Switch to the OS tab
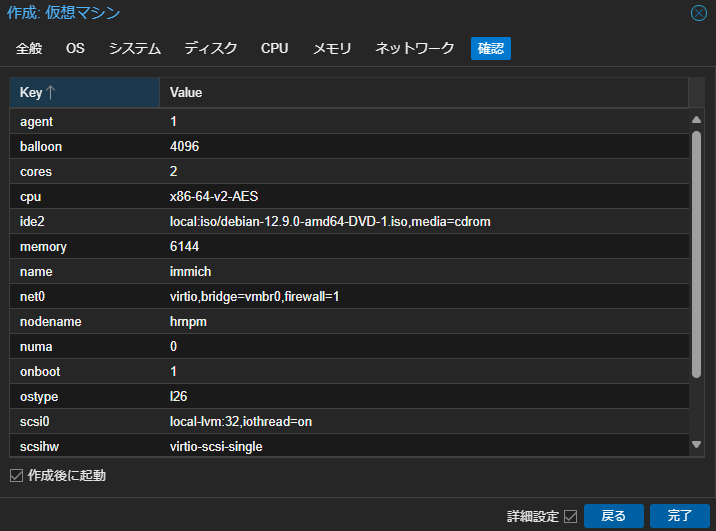 click(75, 48)
